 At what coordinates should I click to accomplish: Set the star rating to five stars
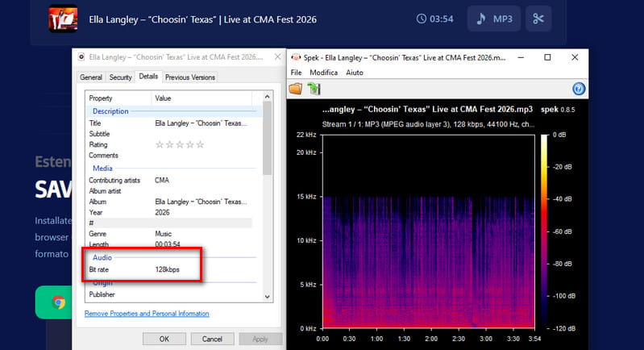coord(200,144)
